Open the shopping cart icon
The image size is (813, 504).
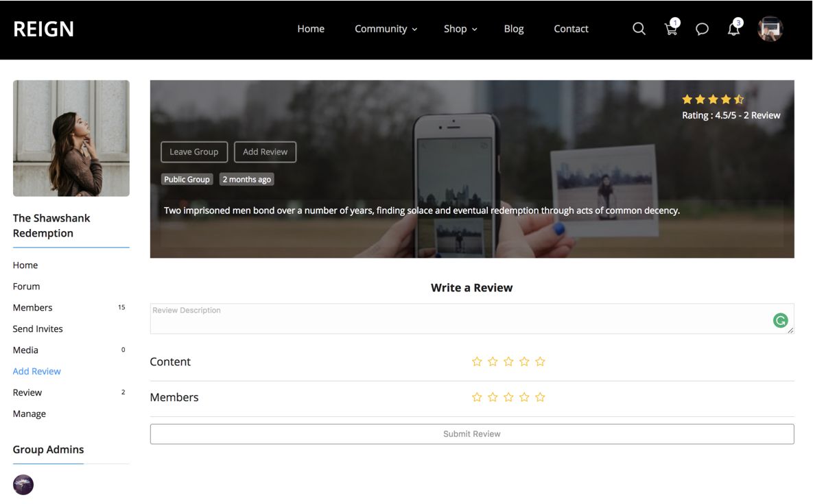tap(672, 28)
